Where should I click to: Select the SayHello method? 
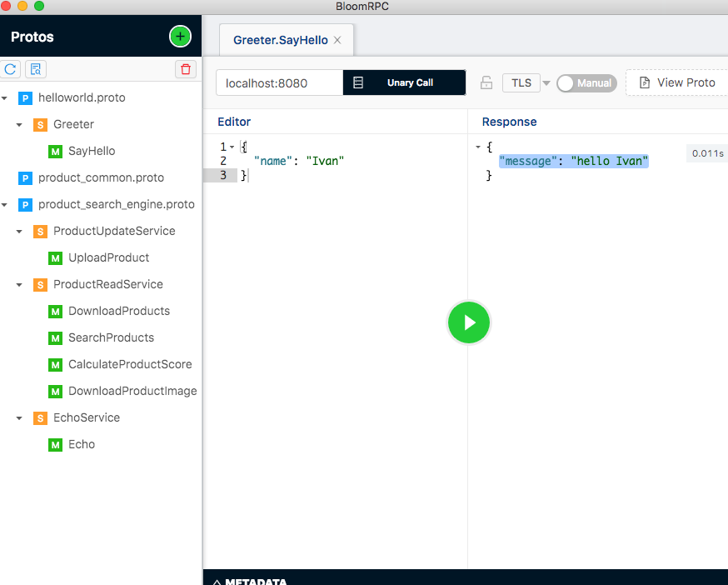92,151
